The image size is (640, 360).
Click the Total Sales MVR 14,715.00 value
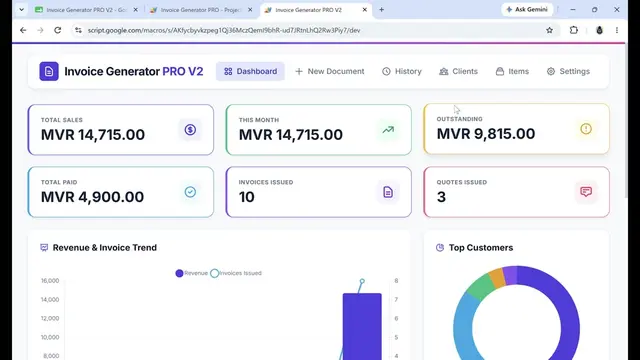pos(93,135)
